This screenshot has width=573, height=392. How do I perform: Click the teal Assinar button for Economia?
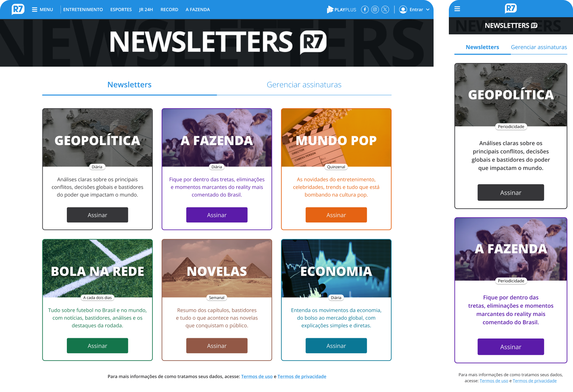[336, 346]
